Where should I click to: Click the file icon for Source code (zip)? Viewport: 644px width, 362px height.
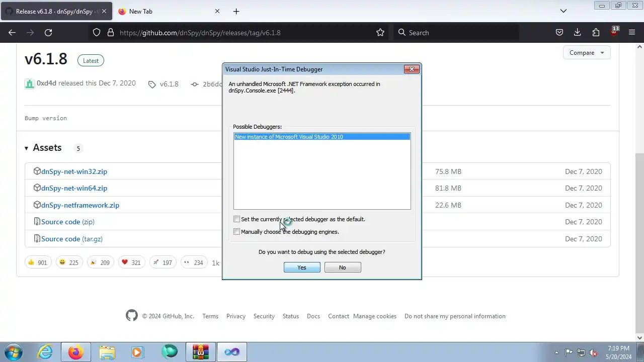click(x=37, y=221)
